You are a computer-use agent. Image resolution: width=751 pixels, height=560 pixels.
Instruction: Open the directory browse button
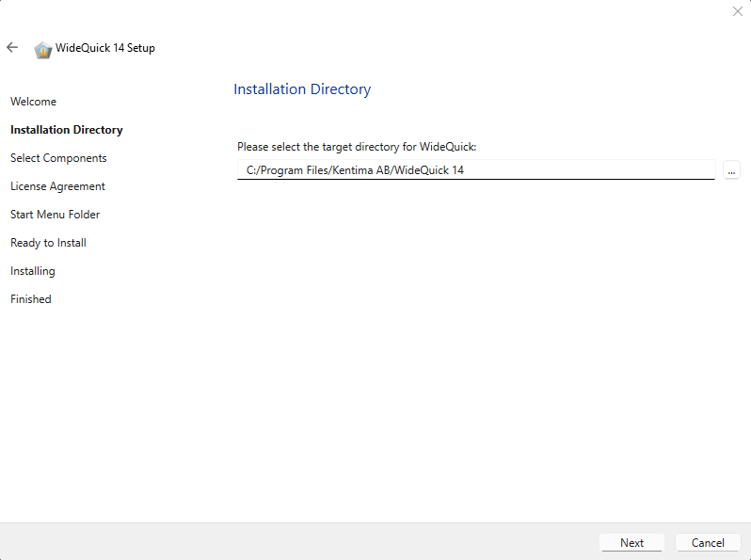tap(731, 170)
